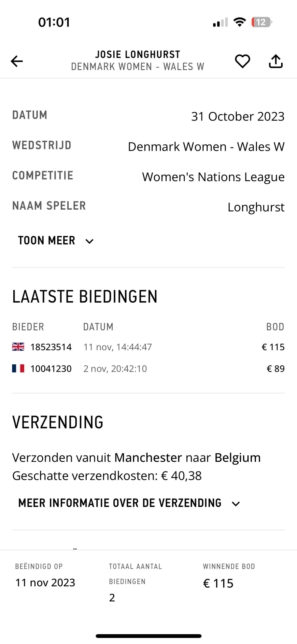Tap the Josie Longhurst page title

point(138,54)
